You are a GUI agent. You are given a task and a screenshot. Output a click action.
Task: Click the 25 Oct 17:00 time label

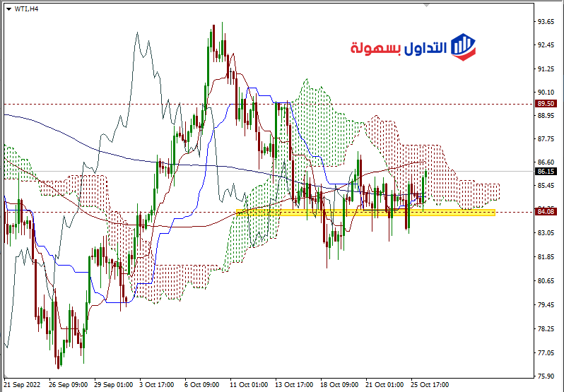[x=430, y=385]
